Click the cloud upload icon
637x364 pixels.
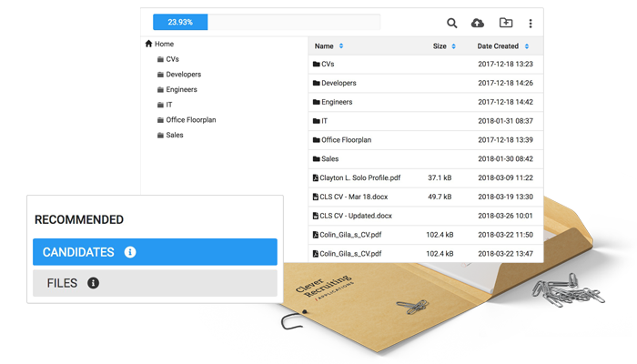pos(478,23)
